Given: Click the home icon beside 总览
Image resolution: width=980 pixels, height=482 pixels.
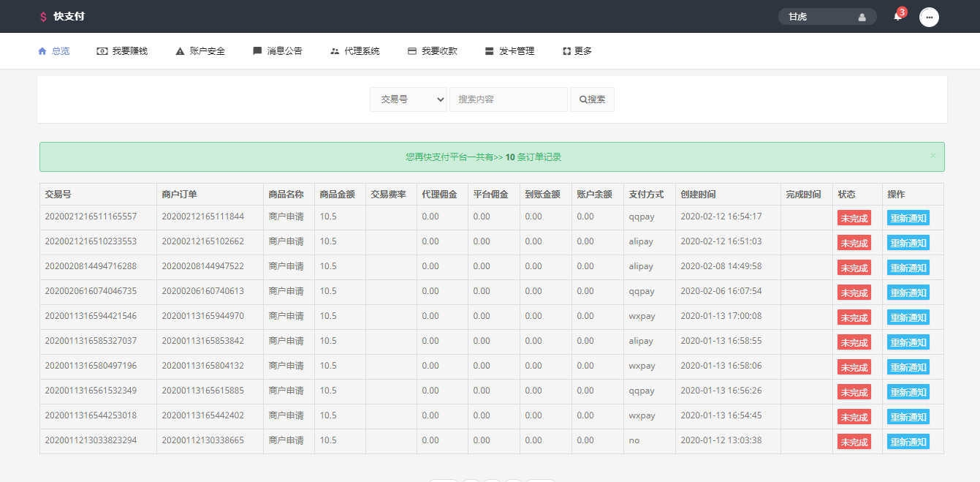Looking at the screenshot, I should click(42, 51).
